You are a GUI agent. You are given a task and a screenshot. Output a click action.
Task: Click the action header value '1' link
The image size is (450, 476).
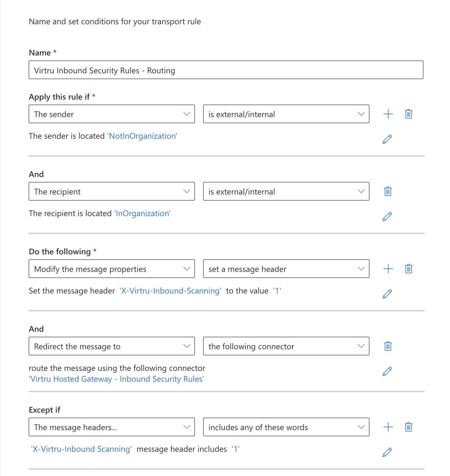click(x=277, y=291)
